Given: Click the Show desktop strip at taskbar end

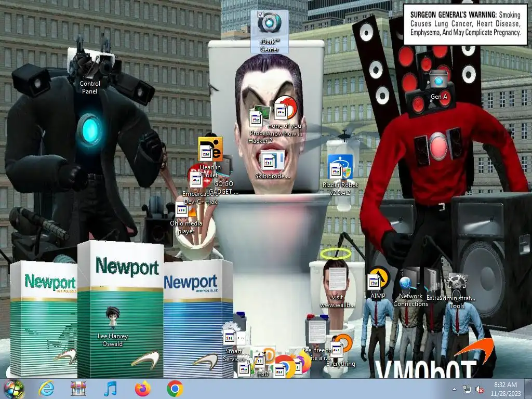Looking at the screenshot, I should 528,389.
